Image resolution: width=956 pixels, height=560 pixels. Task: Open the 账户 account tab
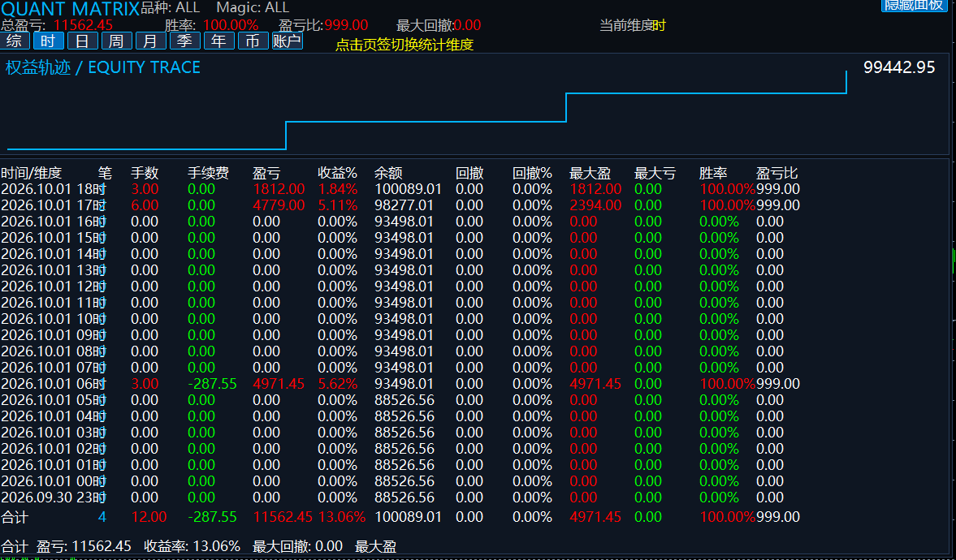[x=288, y=41]
